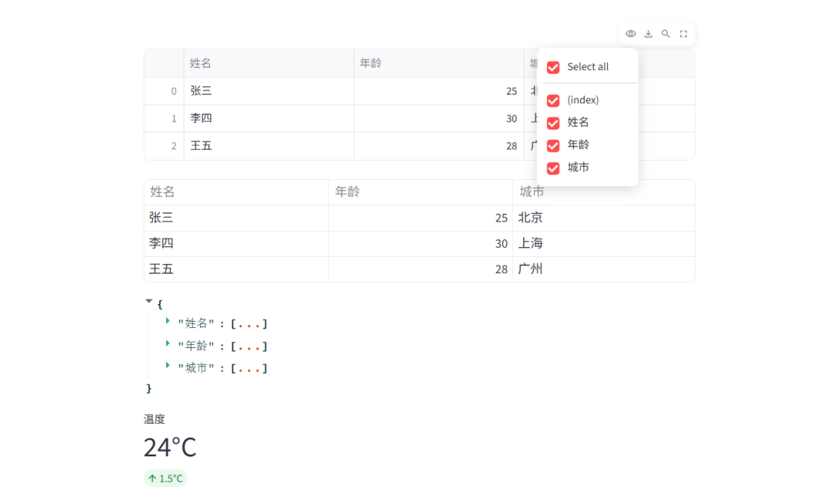Select 张三 cell in top dataframe
This screenshot has height=504, width=834.
(269, 91)
